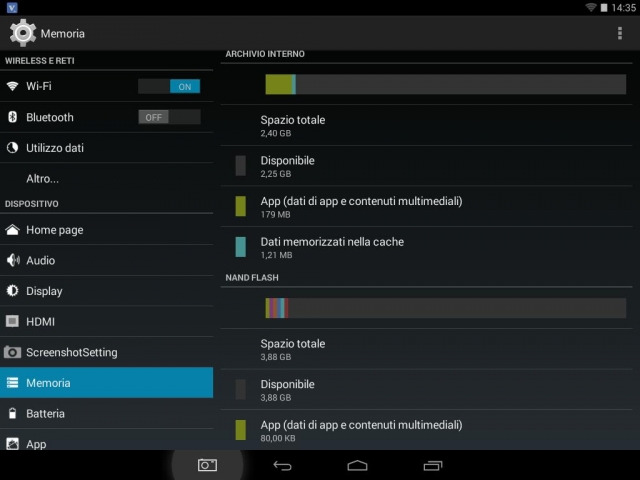Tap the ScreenshotSetting camera icon
Screen dimensions: 640x480
13,352
